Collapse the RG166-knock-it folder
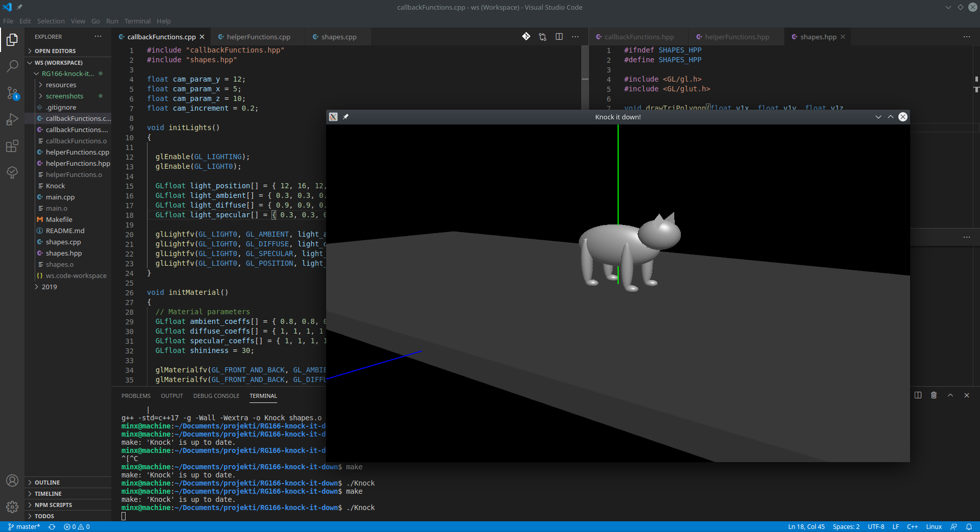Screen dimensions: 980x532 pos(68,74)
